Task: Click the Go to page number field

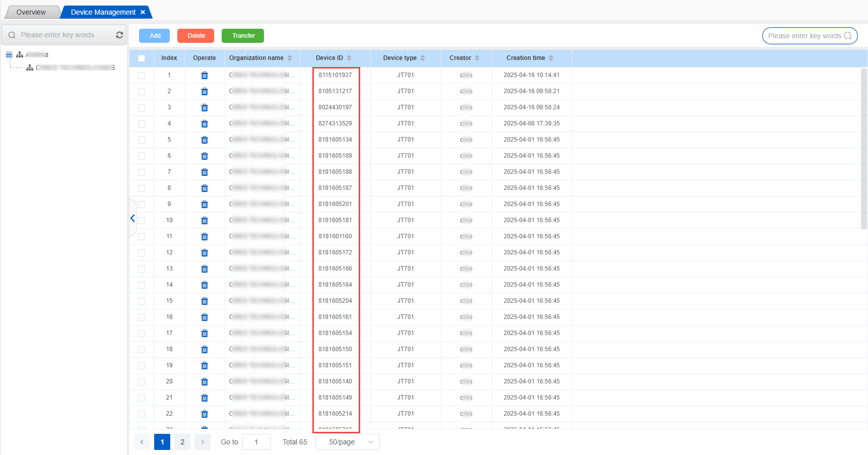Action: tap(256, 442)
